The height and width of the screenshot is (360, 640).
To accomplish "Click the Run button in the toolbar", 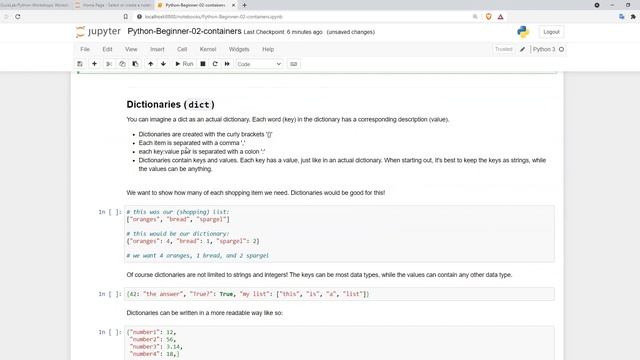I will coord(184,64).
